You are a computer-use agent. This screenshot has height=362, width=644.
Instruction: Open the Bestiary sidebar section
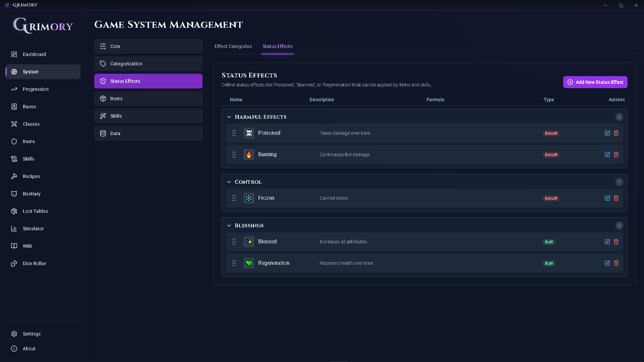tap(32, 194)
